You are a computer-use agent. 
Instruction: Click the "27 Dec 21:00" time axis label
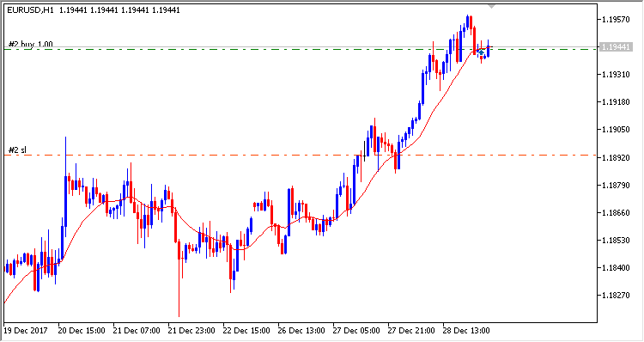411,331
